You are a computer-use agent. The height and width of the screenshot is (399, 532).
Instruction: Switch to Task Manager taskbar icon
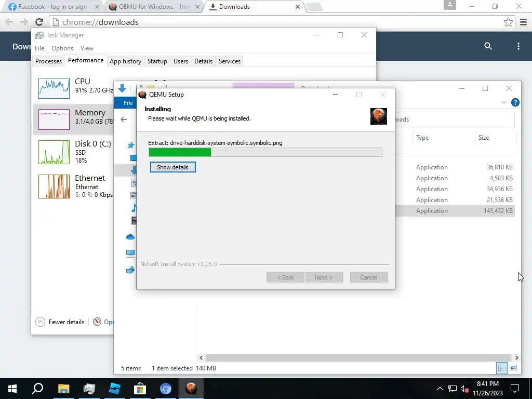tap(89, 389)
